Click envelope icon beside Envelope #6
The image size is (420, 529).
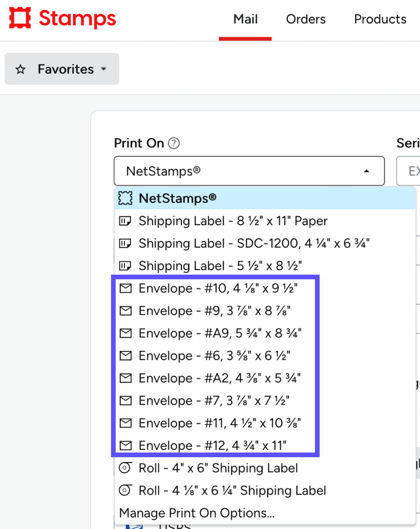coord(125,356)
